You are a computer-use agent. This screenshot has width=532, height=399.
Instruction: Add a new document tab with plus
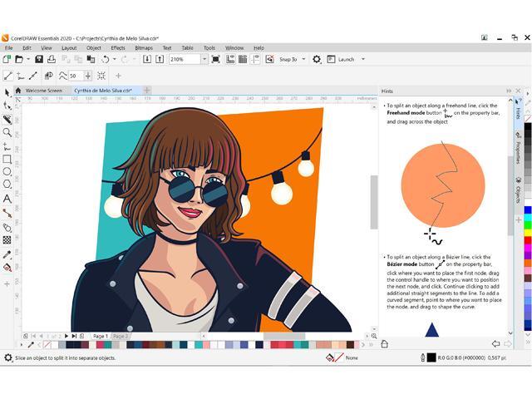click(x=147, y=91)
